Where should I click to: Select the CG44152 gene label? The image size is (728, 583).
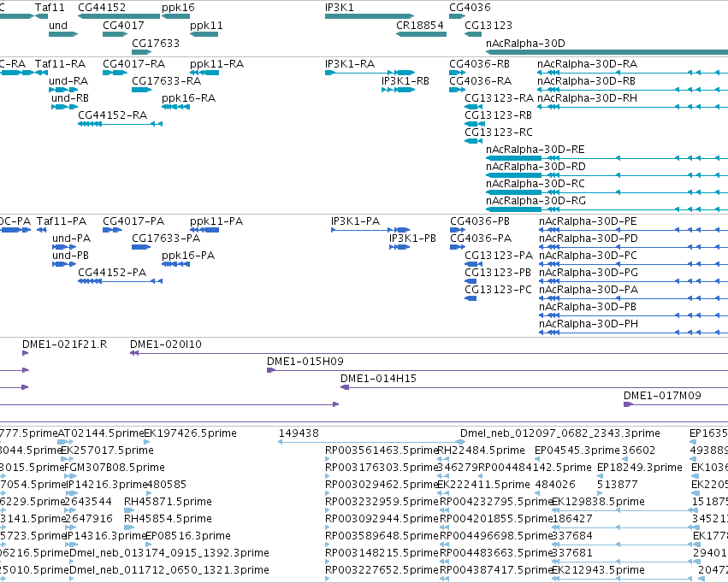102,8
